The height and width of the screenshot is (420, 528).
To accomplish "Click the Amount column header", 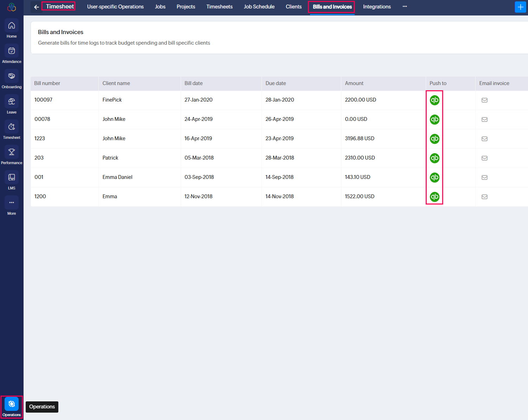I will (354, 83).
